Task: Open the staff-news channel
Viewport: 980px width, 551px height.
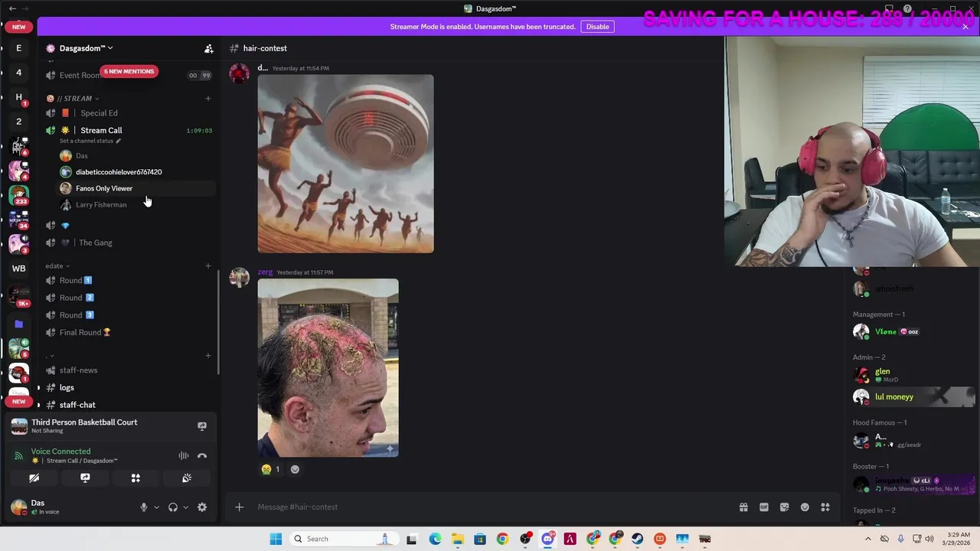Action: pyautogui.click(x=128, y=370)
